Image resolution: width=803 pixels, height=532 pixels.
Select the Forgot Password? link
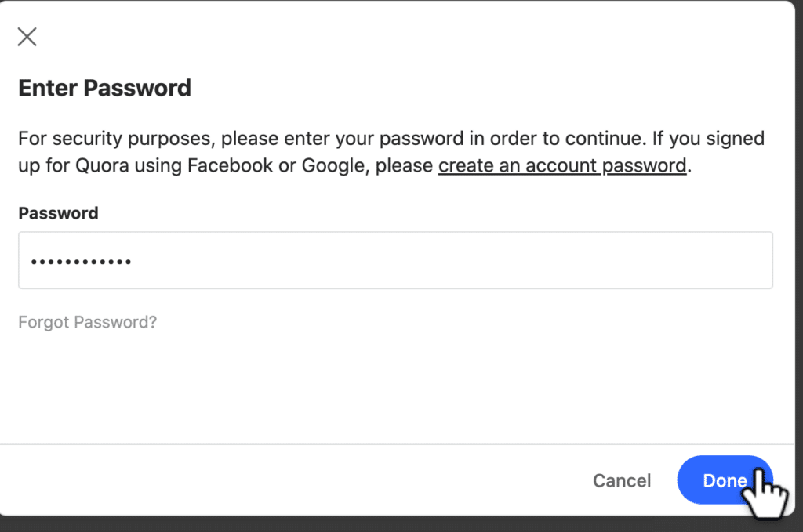pyautogui.click(x=88, y=322)
